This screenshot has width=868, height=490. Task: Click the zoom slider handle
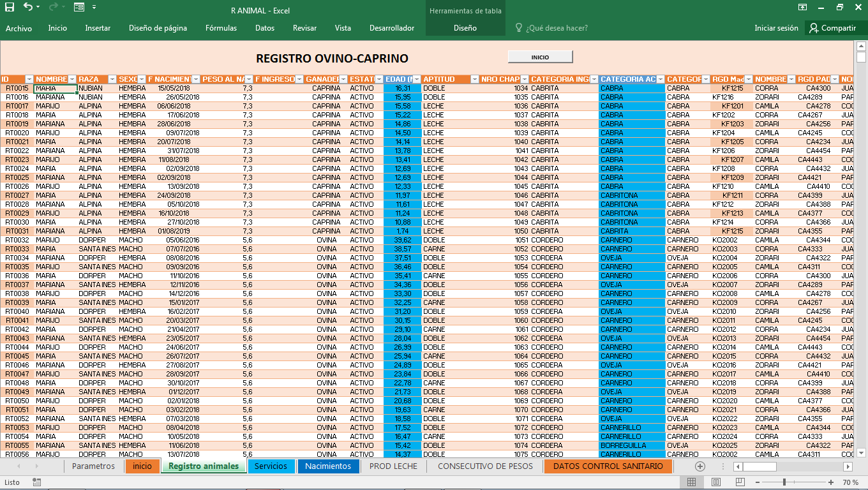coord(784,482)
